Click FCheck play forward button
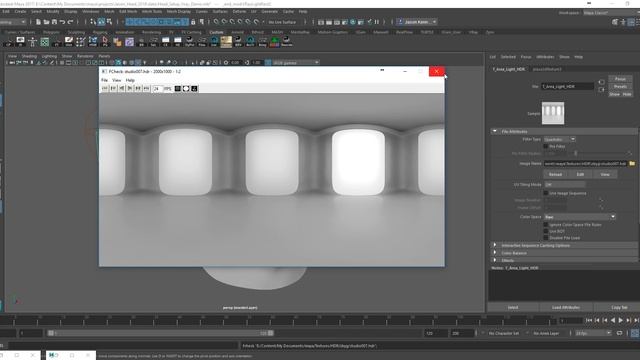This screenshot has width=640, height=360. click(x=130, y=89)
